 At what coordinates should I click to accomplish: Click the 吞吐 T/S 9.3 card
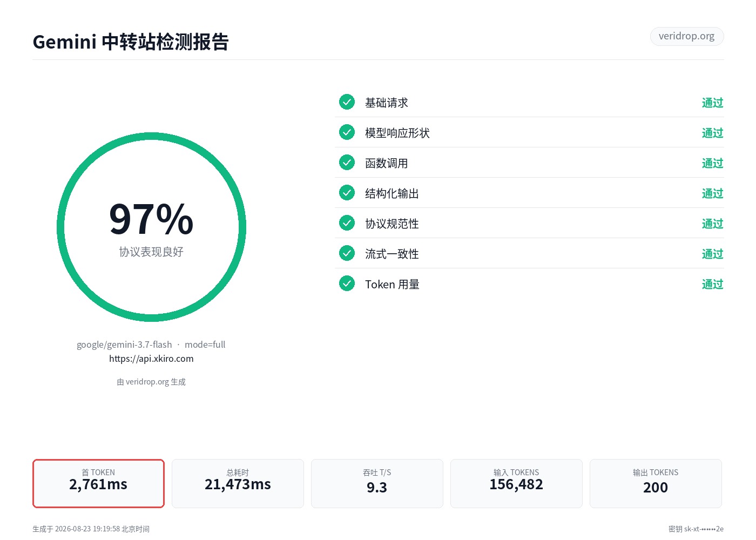377,483
